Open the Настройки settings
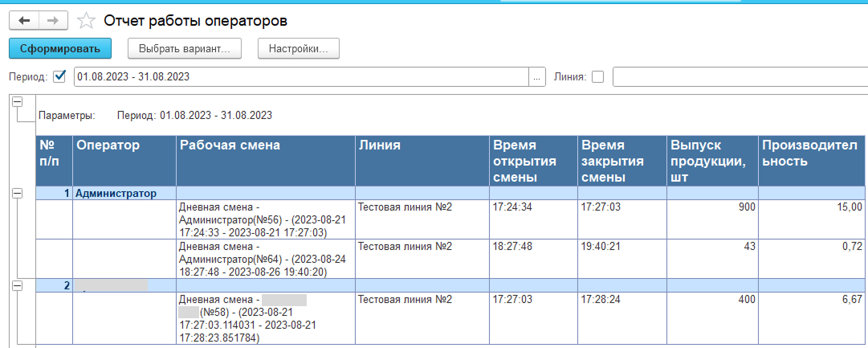The width and height of the screenshot is (868, 348). click(x=298, y=48)
